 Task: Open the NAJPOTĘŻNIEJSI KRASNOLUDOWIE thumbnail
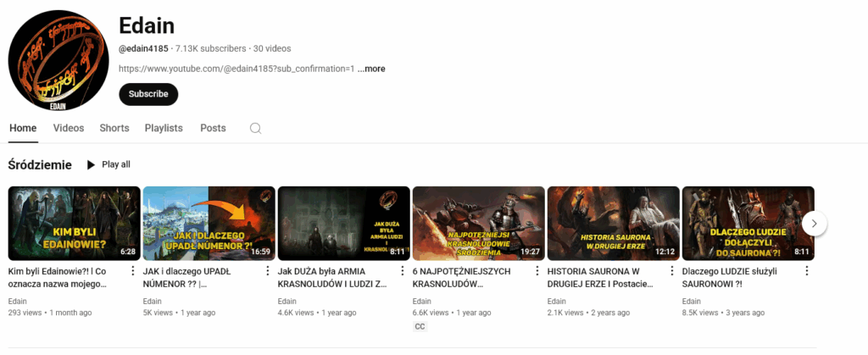[x=479, y=224]
